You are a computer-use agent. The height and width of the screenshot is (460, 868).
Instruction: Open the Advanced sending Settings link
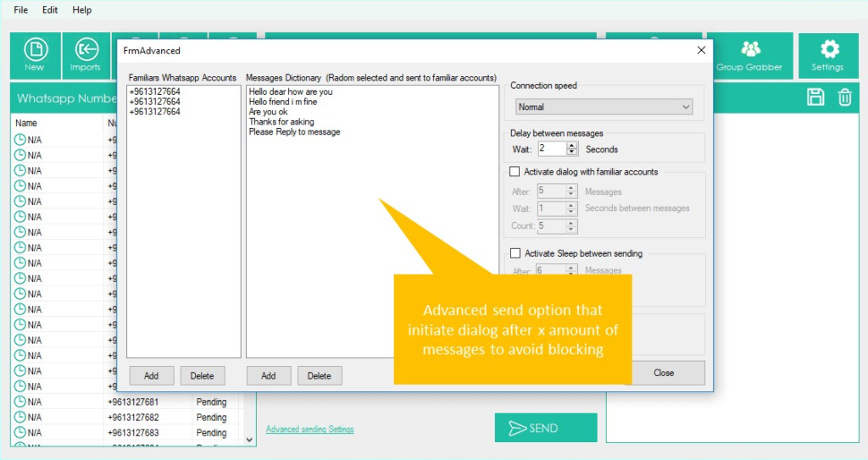[x=309, y=430]
